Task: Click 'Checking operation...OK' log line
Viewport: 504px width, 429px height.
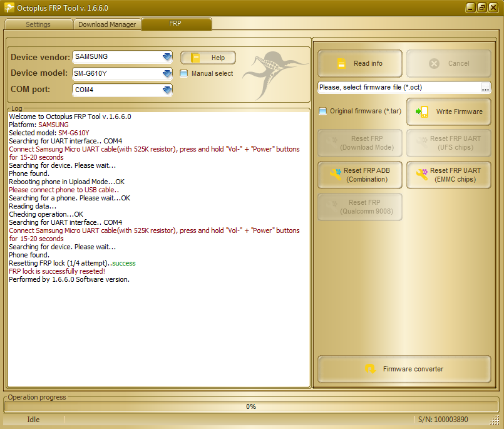Action: [46, 214]
